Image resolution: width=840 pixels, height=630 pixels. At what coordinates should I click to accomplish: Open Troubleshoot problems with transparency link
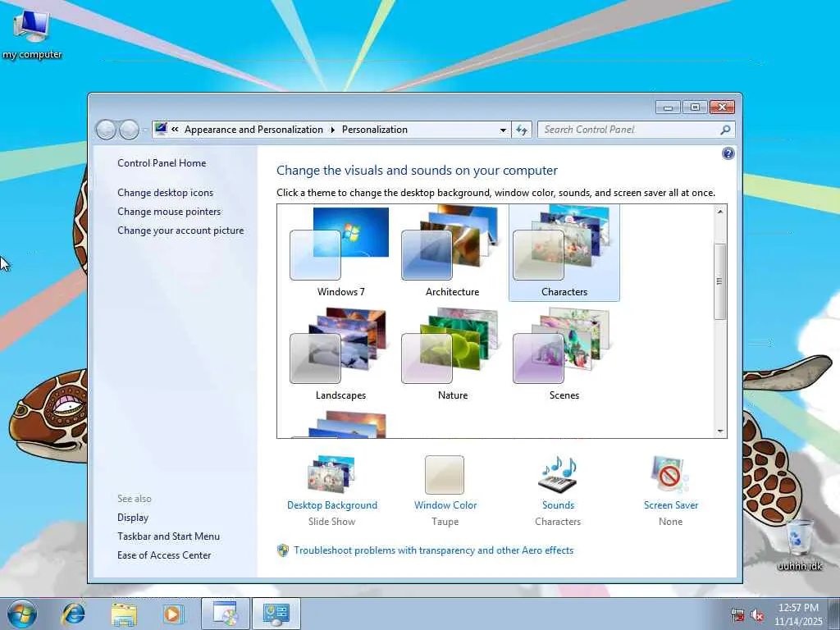[433, 550]
